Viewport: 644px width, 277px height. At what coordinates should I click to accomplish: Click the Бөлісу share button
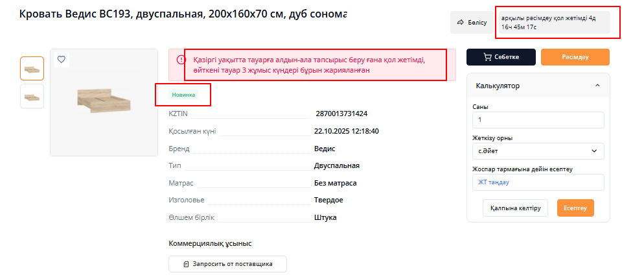pyautogui.click(x=472, y=22)
